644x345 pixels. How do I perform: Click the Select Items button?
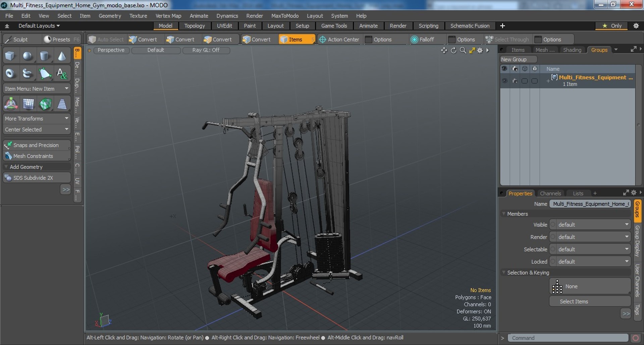(590, 301)
